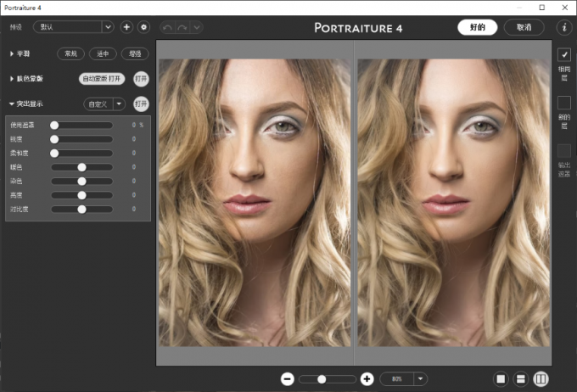577x392 pixels.
Task: Click the redo arrow button
Action: (x=182, y=27)
